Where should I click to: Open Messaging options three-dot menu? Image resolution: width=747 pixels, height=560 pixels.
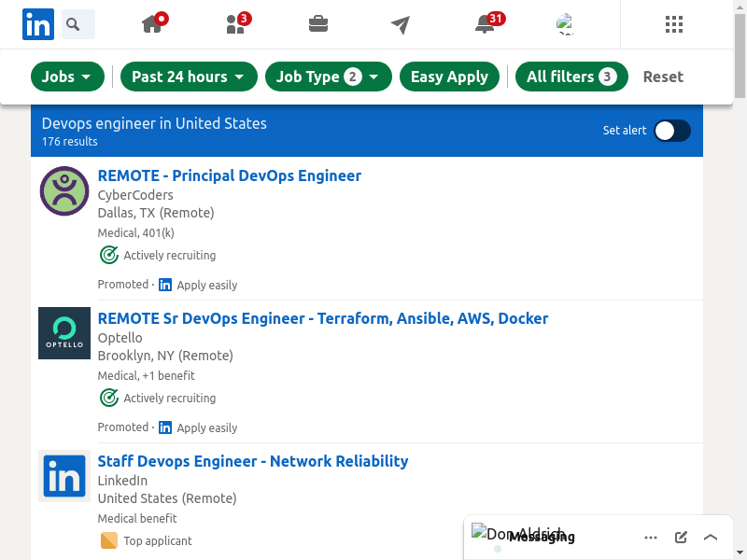coord(651,538)
